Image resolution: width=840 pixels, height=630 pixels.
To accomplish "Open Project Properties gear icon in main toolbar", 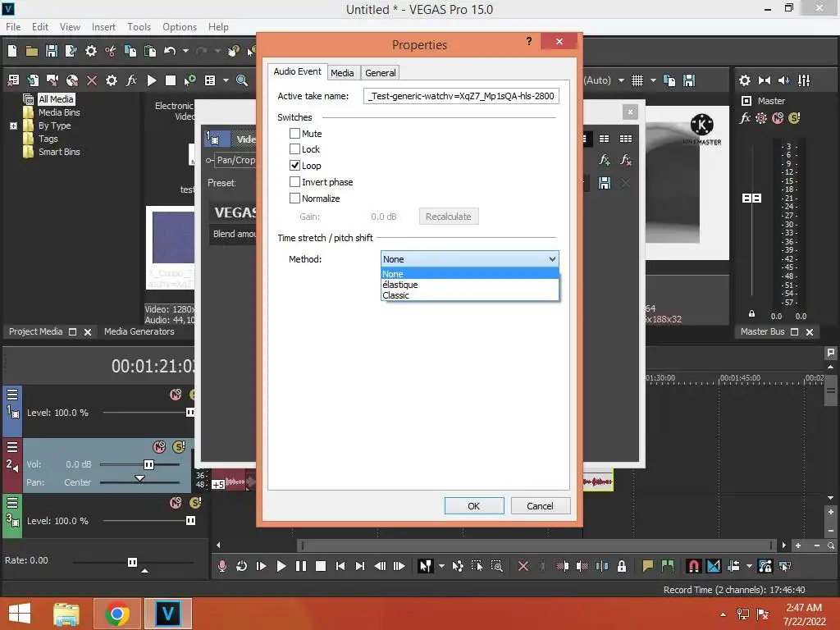I will pyautogui.click(x=91, y=51).
